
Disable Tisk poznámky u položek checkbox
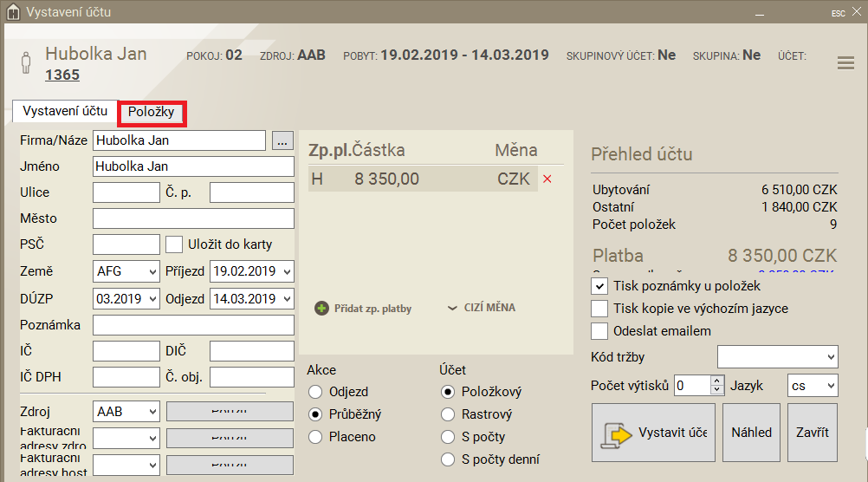599,286
